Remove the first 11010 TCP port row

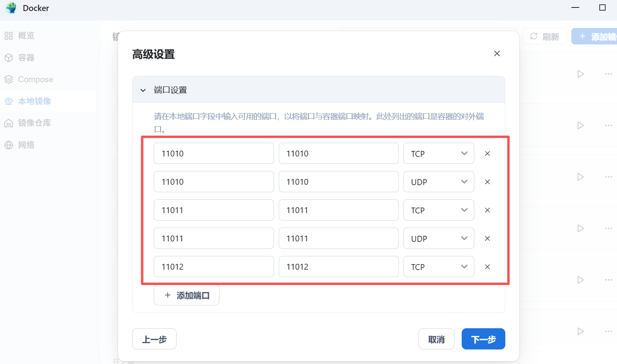487,154
